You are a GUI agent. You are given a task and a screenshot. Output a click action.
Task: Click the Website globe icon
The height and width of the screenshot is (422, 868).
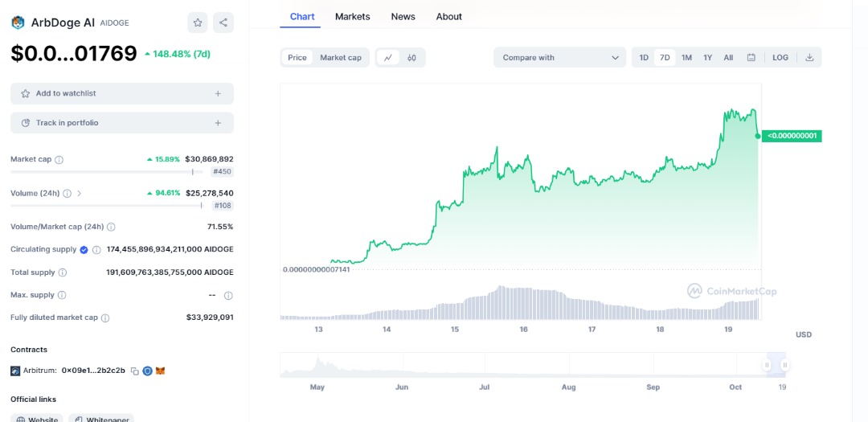coord(20,420)
